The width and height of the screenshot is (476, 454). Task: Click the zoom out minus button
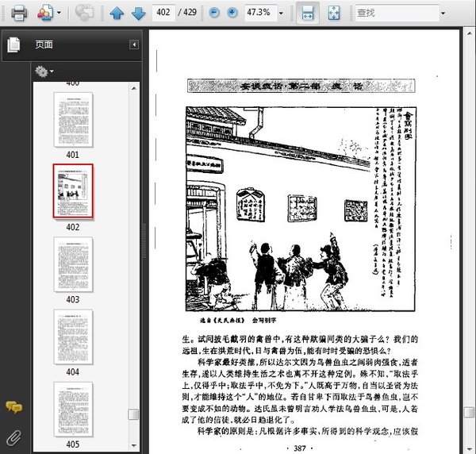pyautogui.click(x=214, y=13)
